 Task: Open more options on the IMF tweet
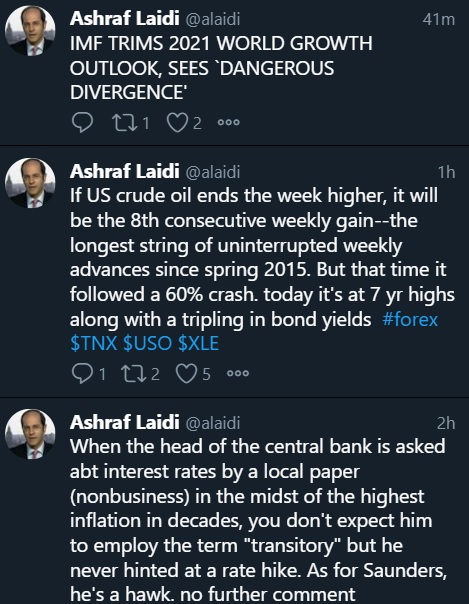point(229,122)
